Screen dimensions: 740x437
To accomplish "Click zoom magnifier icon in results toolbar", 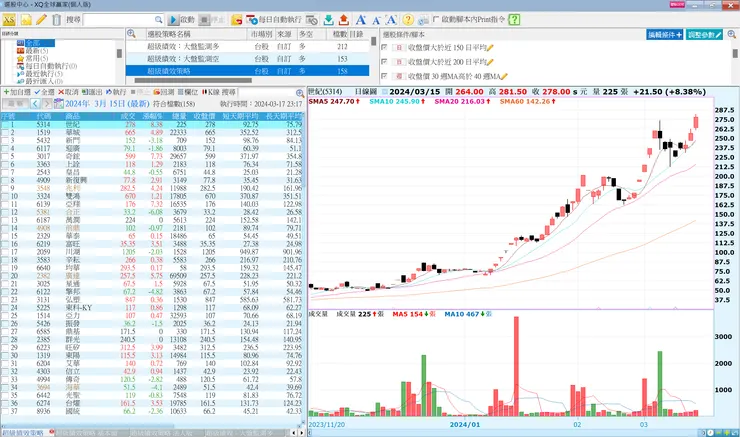I will coord(300,93).
